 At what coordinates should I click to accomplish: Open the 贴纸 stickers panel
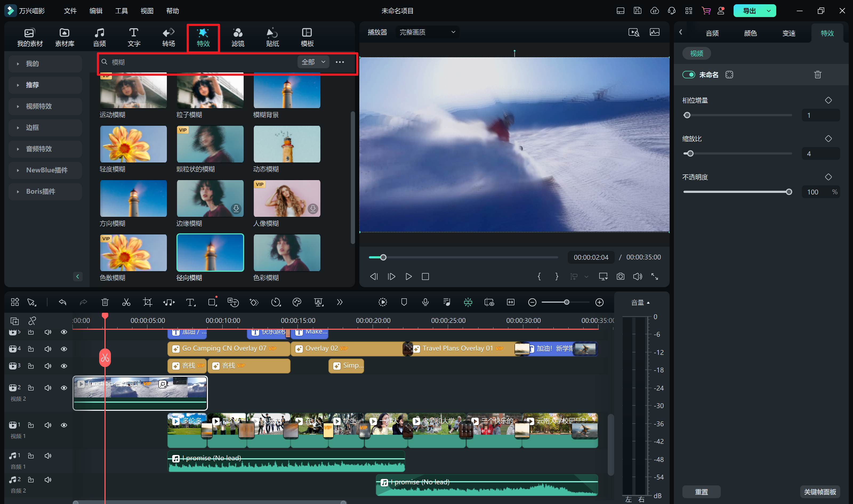click(x=272, y=37)
